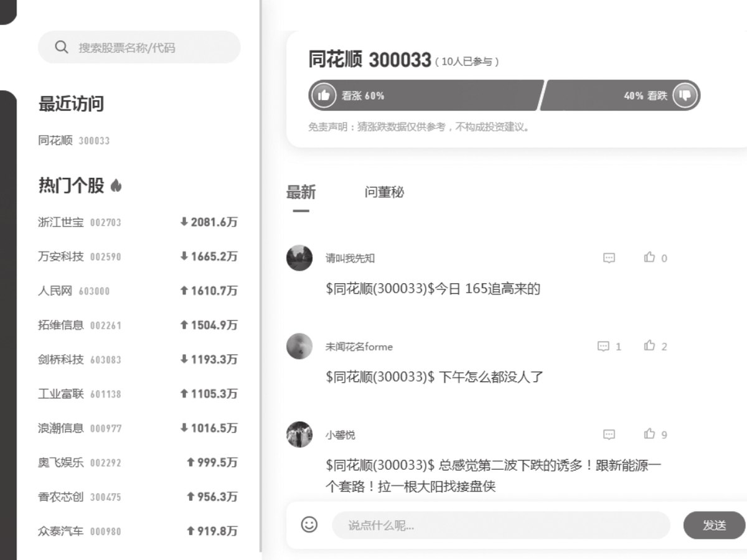Click the 1610.7万 value with its up arrow for 人民网
The image size is (747, 560).
209,291
